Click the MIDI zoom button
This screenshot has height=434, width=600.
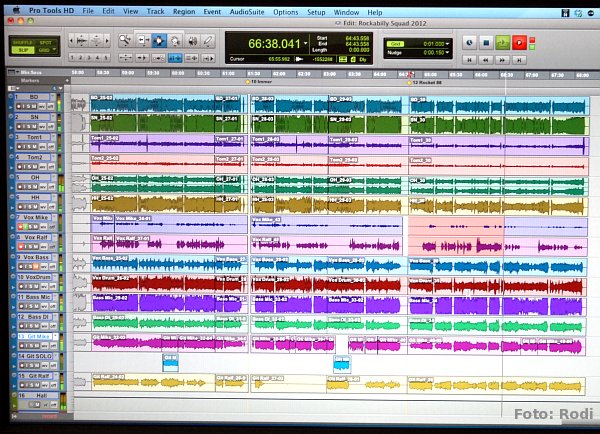click(96, 40)
